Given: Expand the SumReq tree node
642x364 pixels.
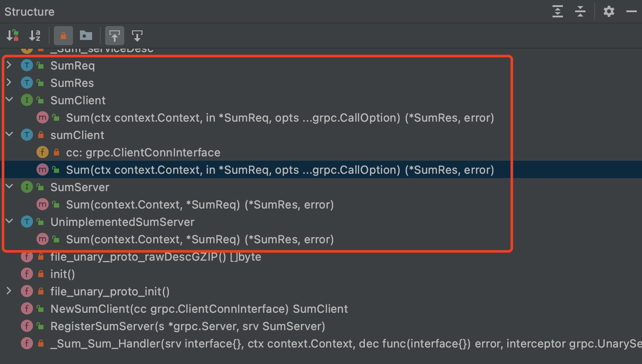Looking at the screenshot, I should pos(9,65).
